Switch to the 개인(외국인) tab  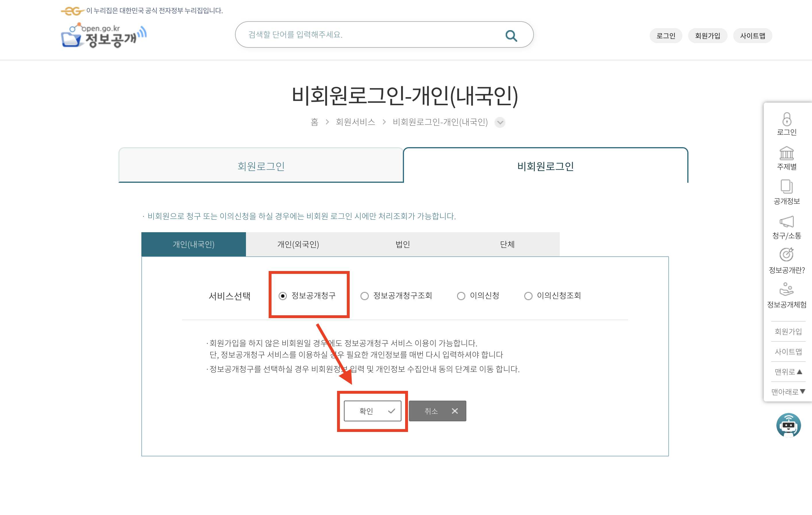click(298, 244)
